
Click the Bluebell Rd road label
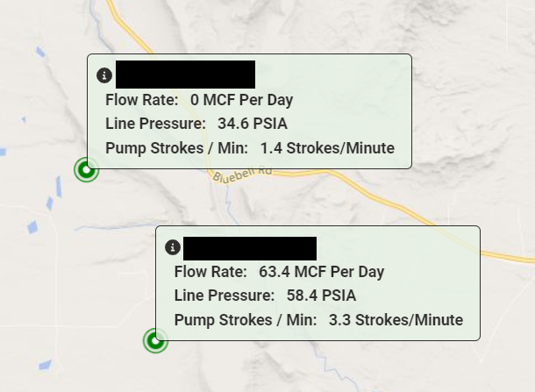tap(242, 175)
